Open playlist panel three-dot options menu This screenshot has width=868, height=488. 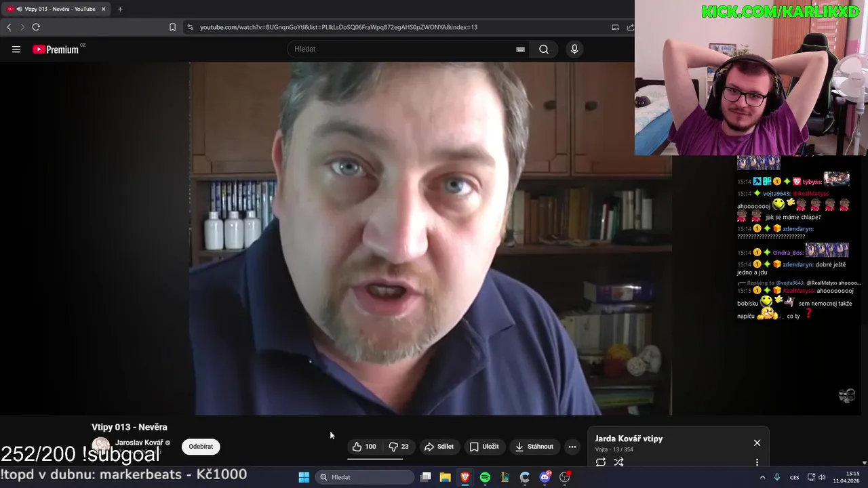[x=757, y=462]
